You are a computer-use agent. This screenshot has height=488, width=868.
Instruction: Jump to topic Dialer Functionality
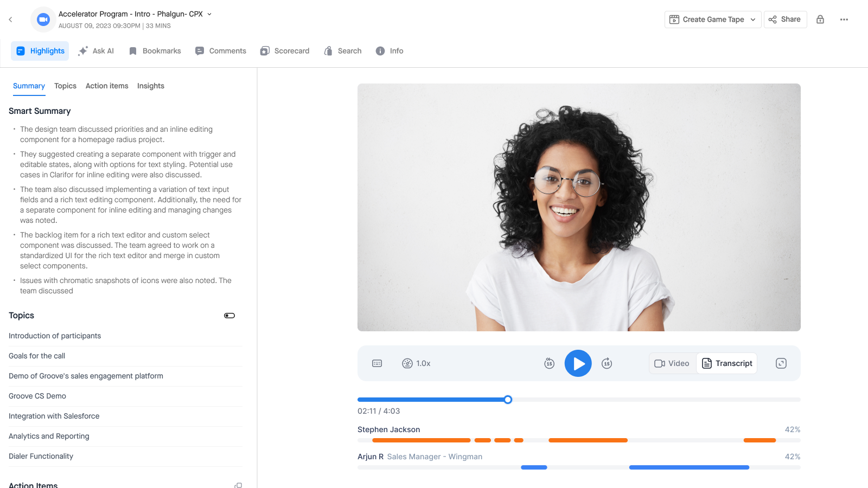(x=125, y=457)
